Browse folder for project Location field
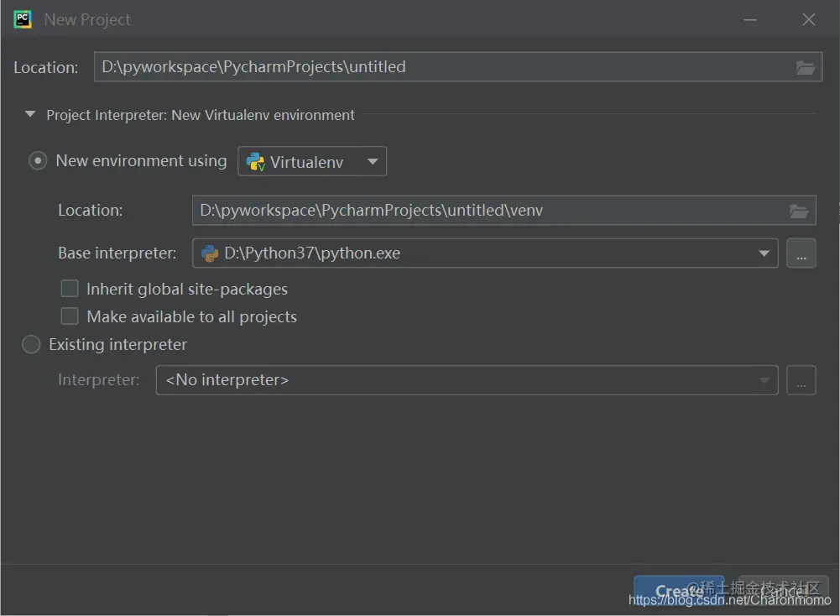Screen dimensions: 840x616 pyautogui.click(x=806, y=67)
